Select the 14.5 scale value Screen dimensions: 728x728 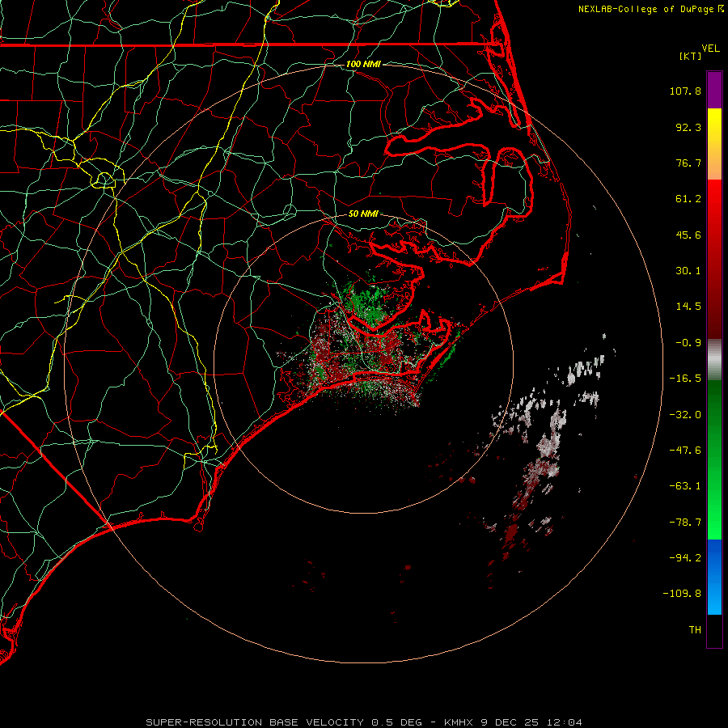pyautogui.click(x=688, y=307)
